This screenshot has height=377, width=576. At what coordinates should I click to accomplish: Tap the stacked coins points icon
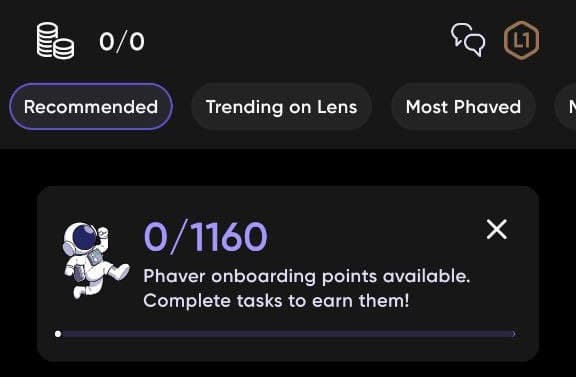point(55,41)
